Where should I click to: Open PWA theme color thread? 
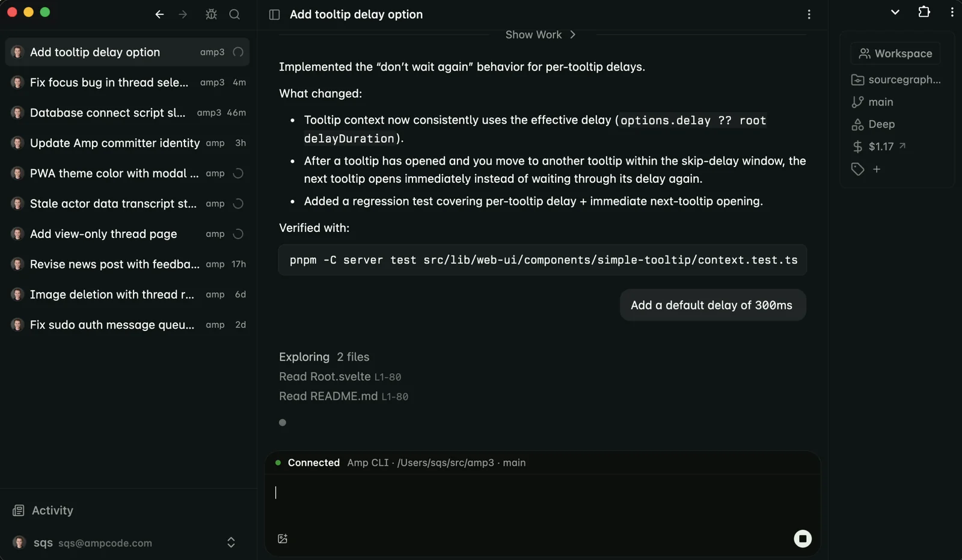127,173
